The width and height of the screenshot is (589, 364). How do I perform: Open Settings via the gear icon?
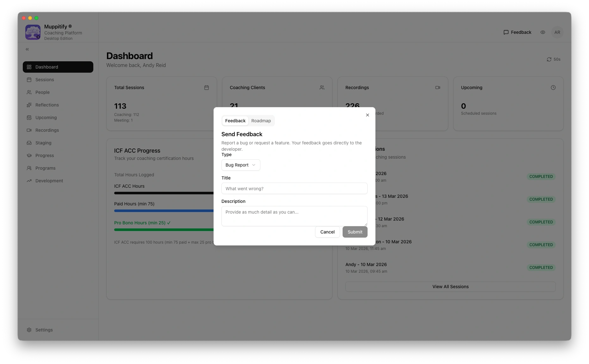29,330
